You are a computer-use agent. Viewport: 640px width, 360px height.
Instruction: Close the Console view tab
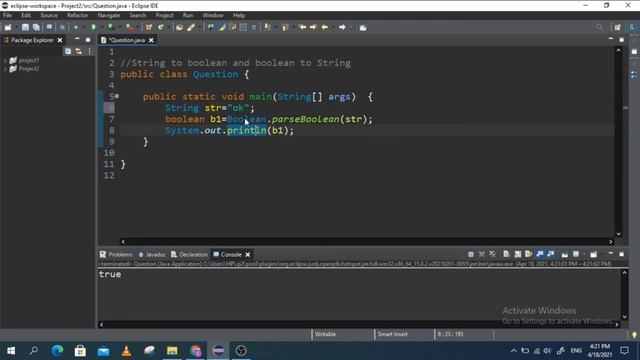point(248,254)
